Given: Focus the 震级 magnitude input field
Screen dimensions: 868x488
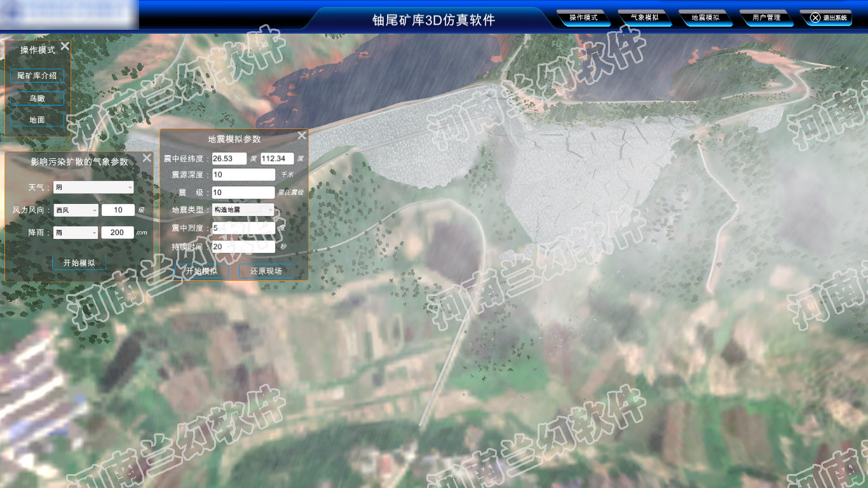Looking at the screenshot, I should (243, 192).
